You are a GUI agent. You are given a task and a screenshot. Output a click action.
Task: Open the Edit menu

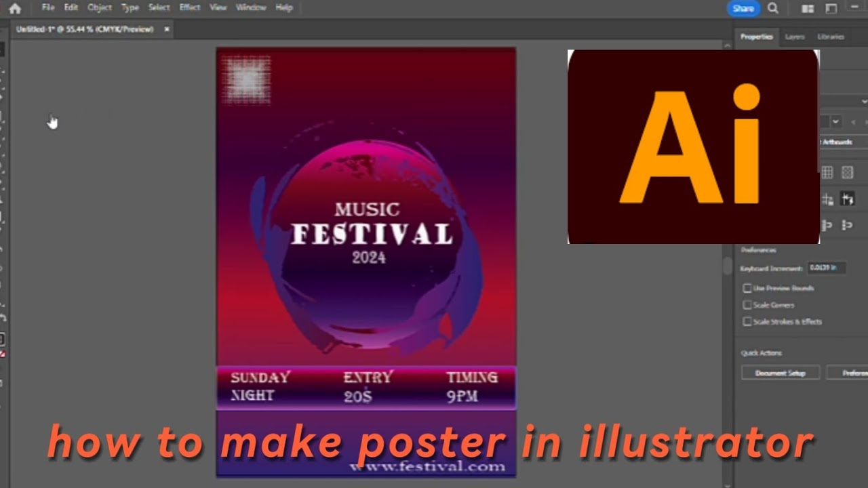pos(71,7)
